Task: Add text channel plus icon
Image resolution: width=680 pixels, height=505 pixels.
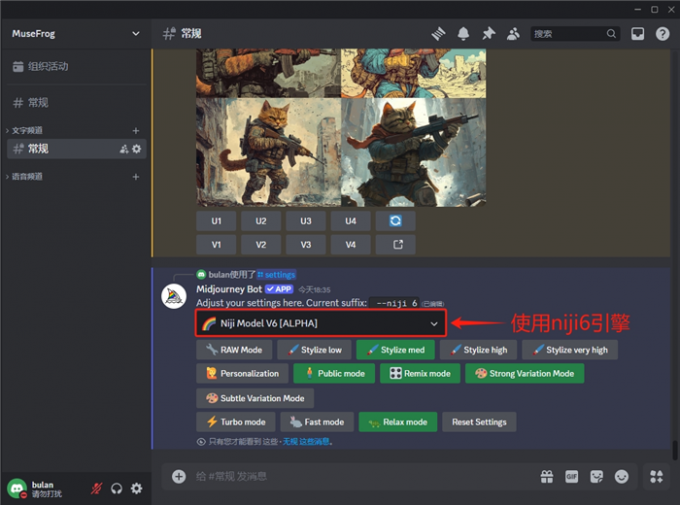Action: pyautogui.click(x=136, y=131)
